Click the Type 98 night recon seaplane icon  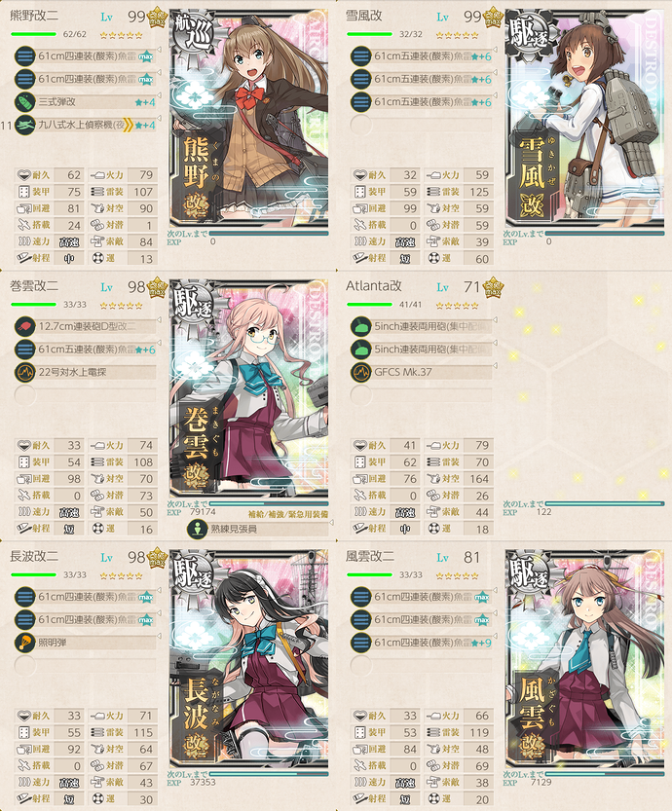tap(24, 126)
